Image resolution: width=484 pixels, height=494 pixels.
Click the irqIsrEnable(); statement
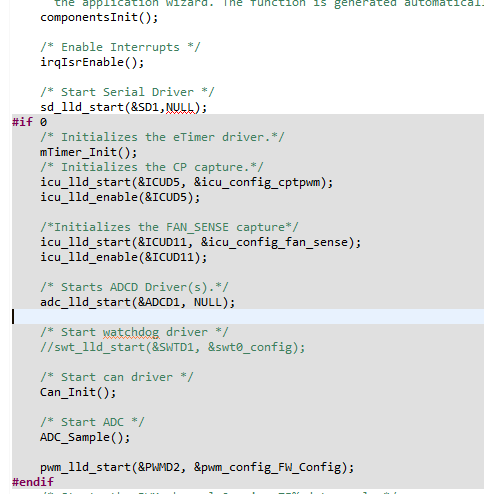click(x=92, y=62)
